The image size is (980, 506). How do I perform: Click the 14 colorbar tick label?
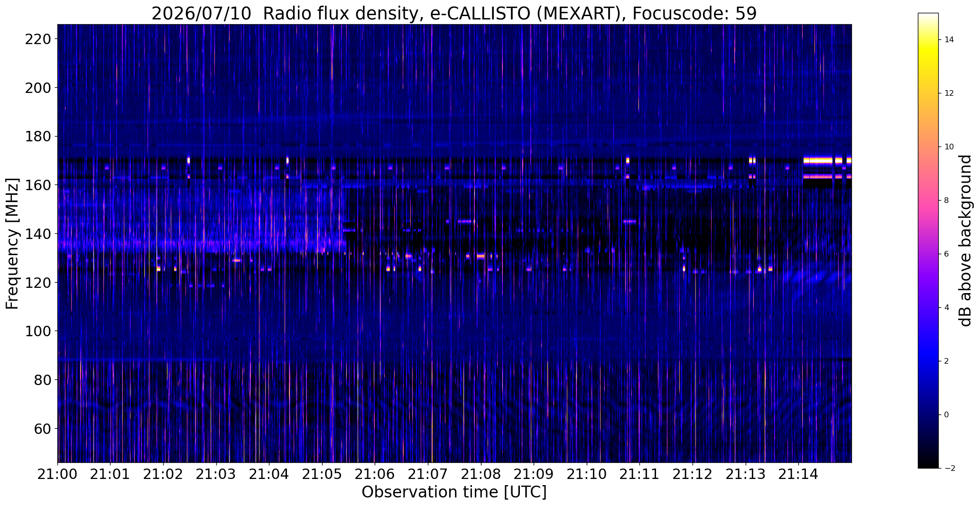click(x=949, y=40)
